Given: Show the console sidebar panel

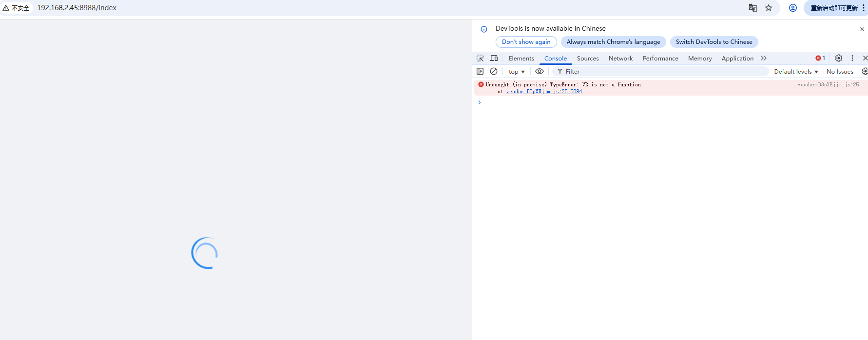Looking at the screenshot, I should click(480, 71).
